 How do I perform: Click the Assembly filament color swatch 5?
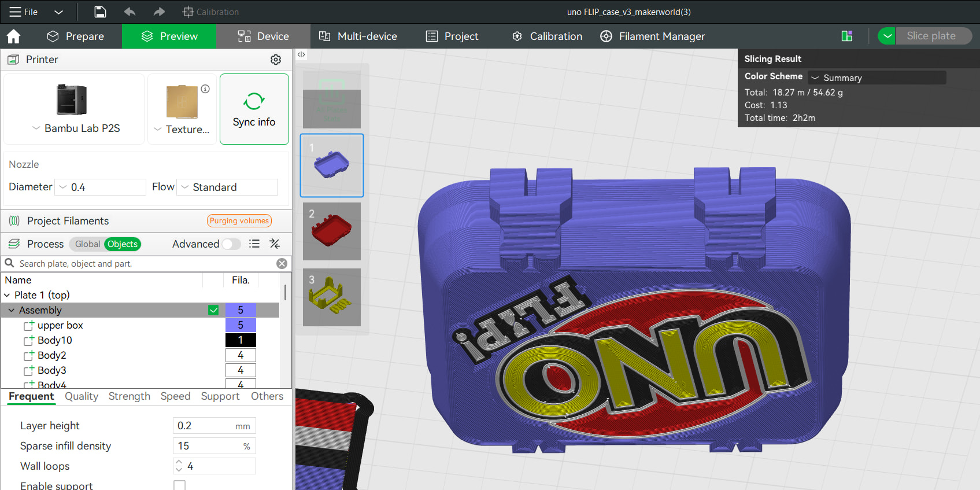click(241, 311)
